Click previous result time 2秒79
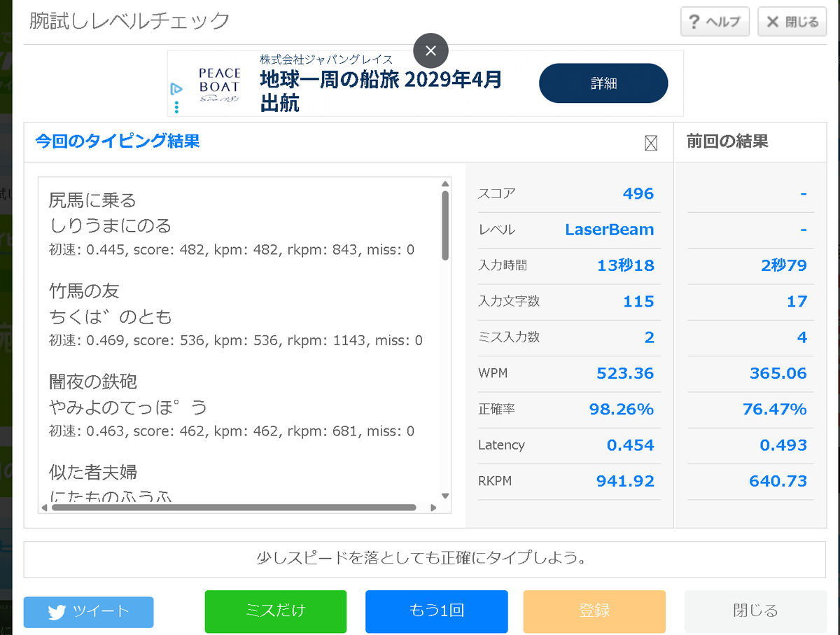The width and height of the screenshot is (840, 635). tap(783, 265)
